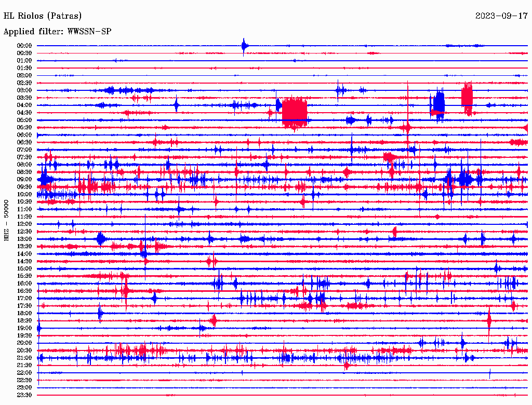
Task: Select the 12:30 time label
Action: [24, 232]
